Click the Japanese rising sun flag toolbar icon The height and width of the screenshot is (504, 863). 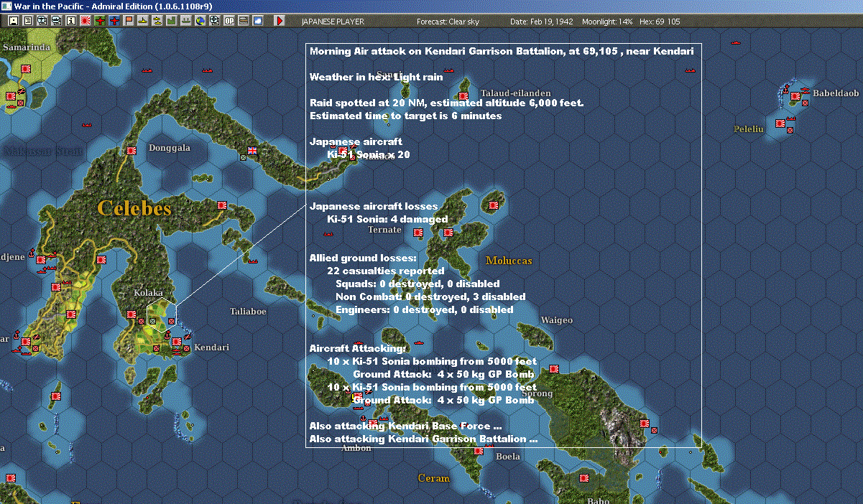(x=86, y=21)
